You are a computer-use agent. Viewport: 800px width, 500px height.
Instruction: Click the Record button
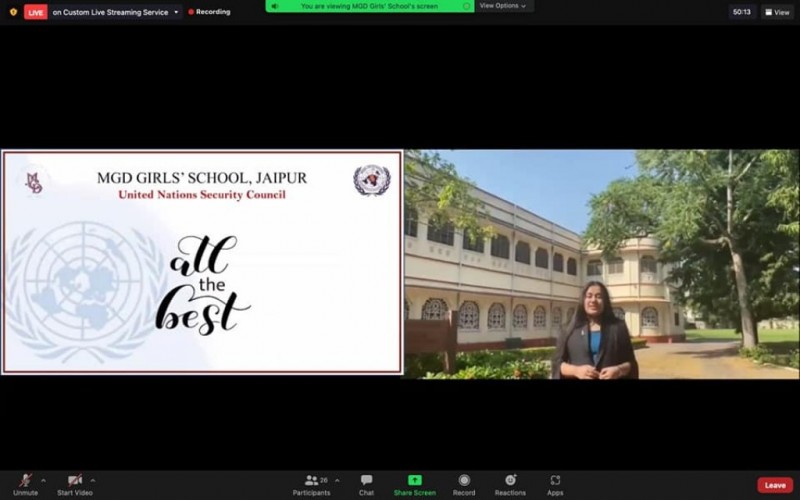pyautogui.click(x=464, y=485)
